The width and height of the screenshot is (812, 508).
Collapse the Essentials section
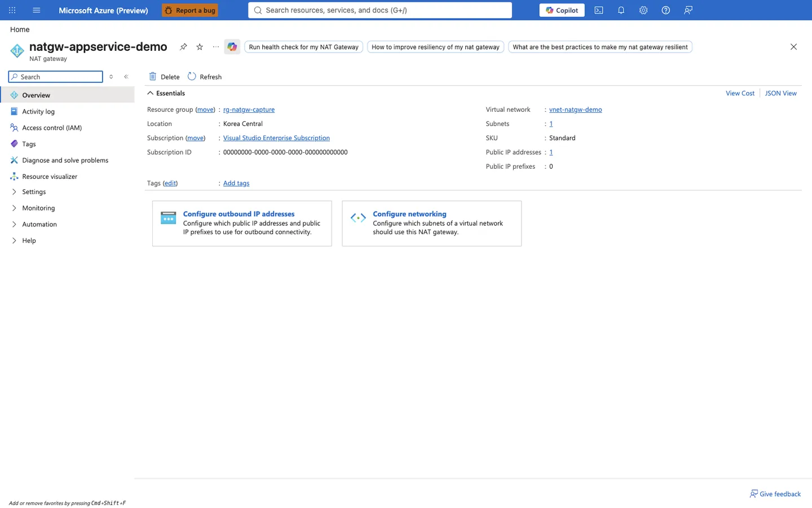tap(151, 93)
